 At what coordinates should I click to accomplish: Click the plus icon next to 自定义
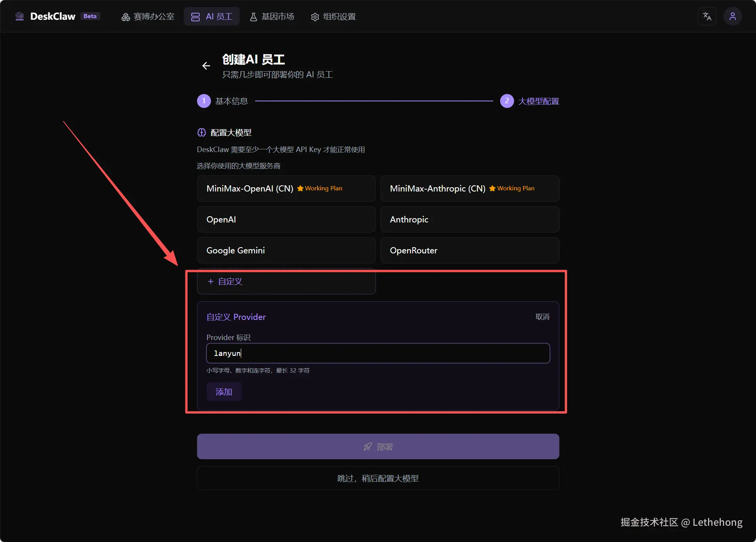click(211, 281)
